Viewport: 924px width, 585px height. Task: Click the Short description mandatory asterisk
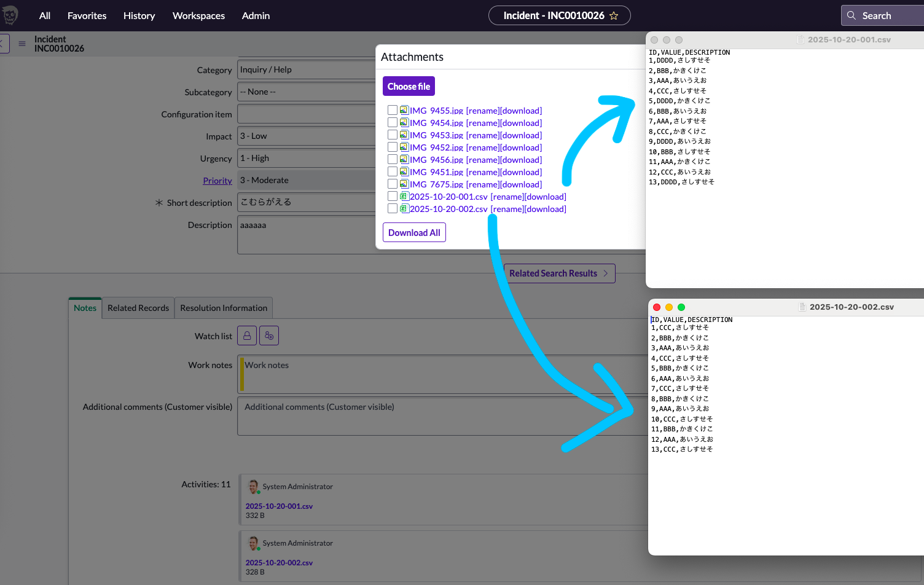point(159,202)
